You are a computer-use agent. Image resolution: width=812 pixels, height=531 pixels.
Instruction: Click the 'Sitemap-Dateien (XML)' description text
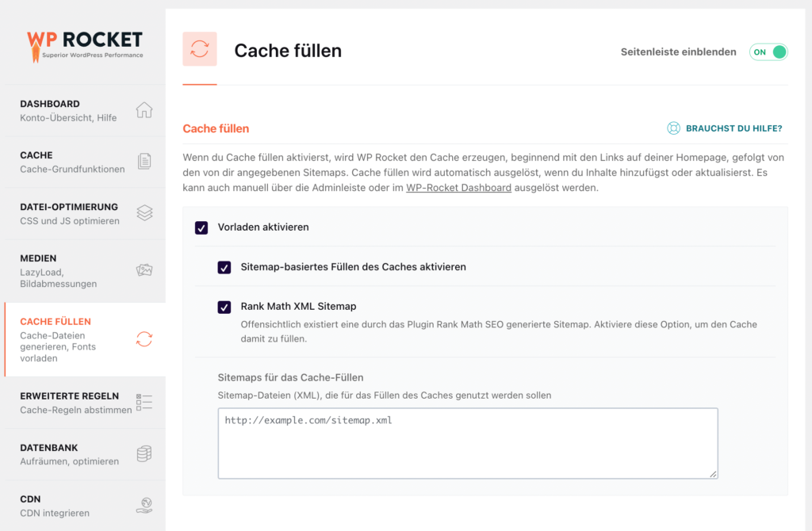(385, 395)
